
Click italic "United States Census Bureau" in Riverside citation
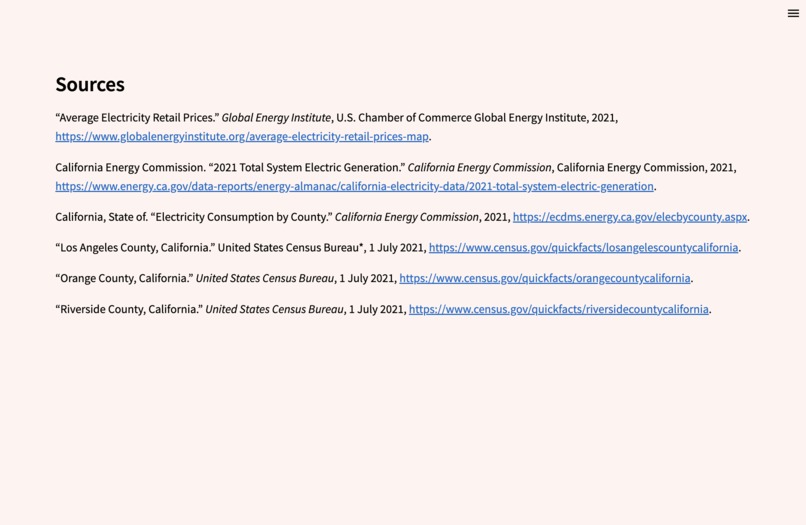(x=274, y=309)
